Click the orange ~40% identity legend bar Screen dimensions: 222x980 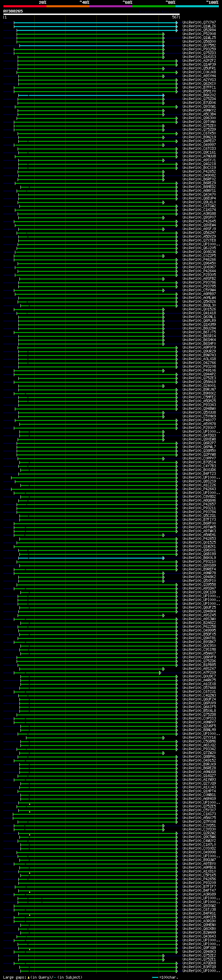point(68,7)
